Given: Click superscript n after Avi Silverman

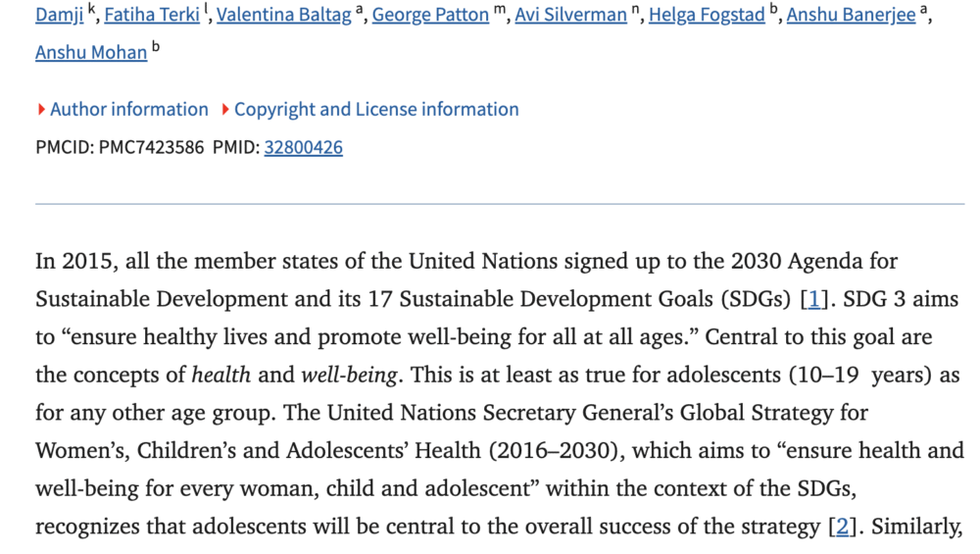Looking at the screenshot, I should pos(635,11).
